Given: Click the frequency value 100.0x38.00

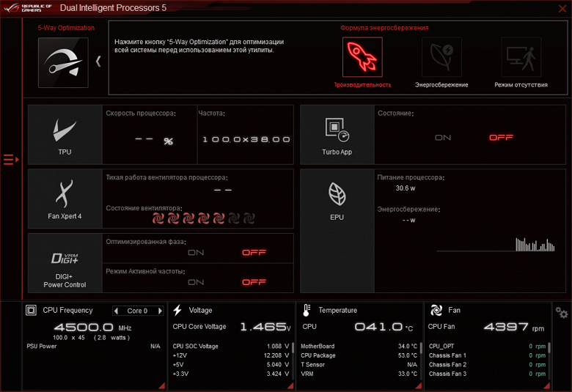Looking at the screenshot, I should point(246,139).
